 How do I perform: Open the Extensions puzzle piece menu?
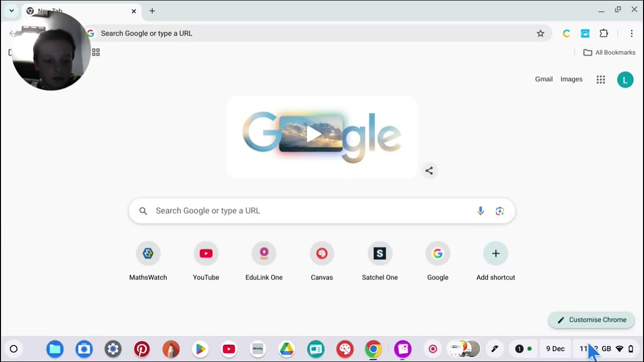[x=604, y=34]
